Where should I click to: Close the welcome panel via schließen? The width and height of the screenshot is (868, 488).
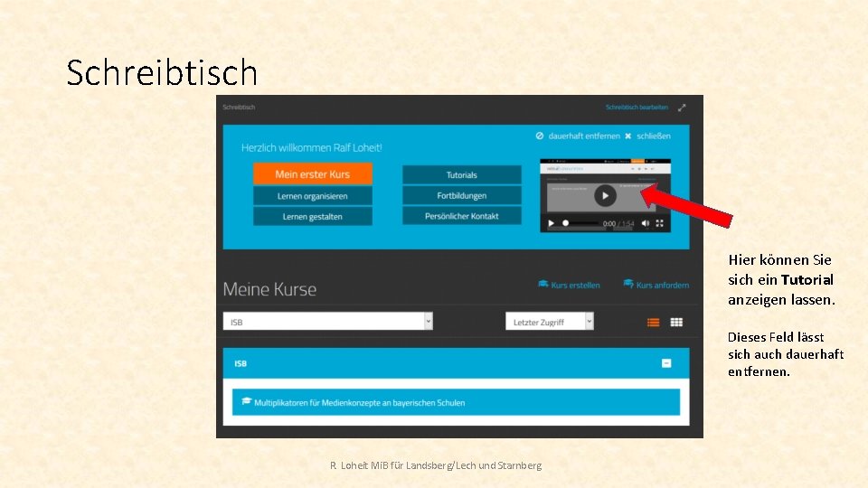[x=647, y=136]
